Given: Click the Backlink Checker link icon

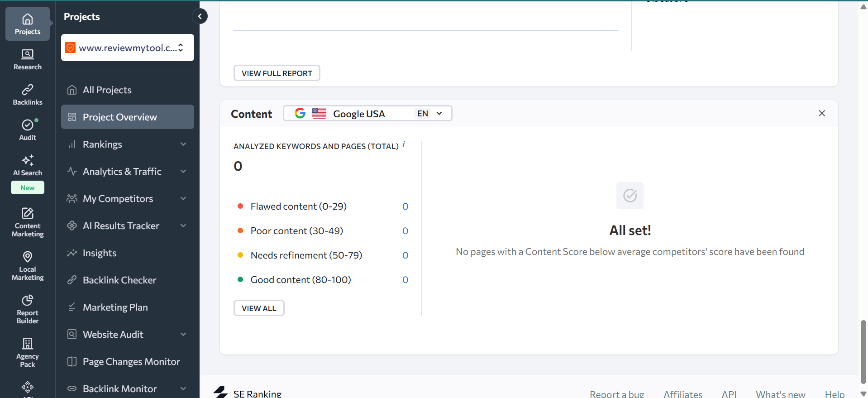Looking at the screenshot, I should tap(72, 280).
